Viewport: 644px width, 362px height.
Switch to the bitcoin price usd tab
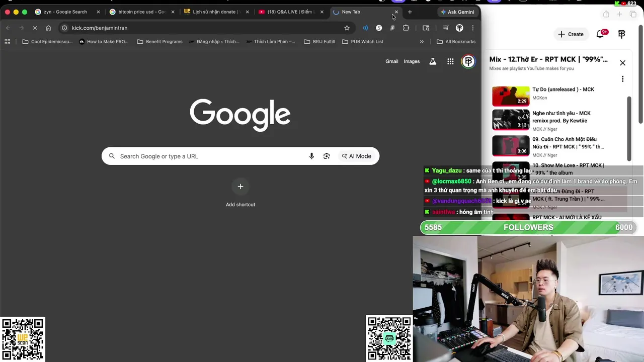point(141,12)
